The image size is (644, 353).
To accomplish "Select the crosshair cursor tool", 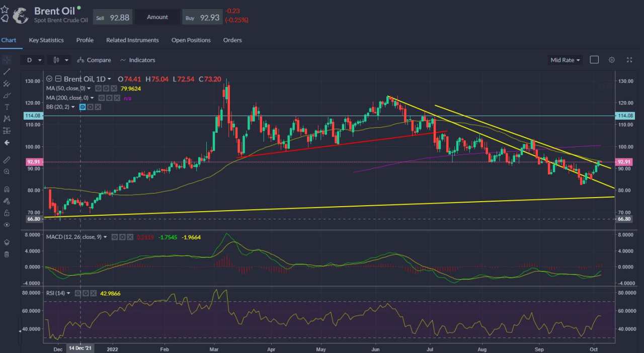I will coord(7,59).
